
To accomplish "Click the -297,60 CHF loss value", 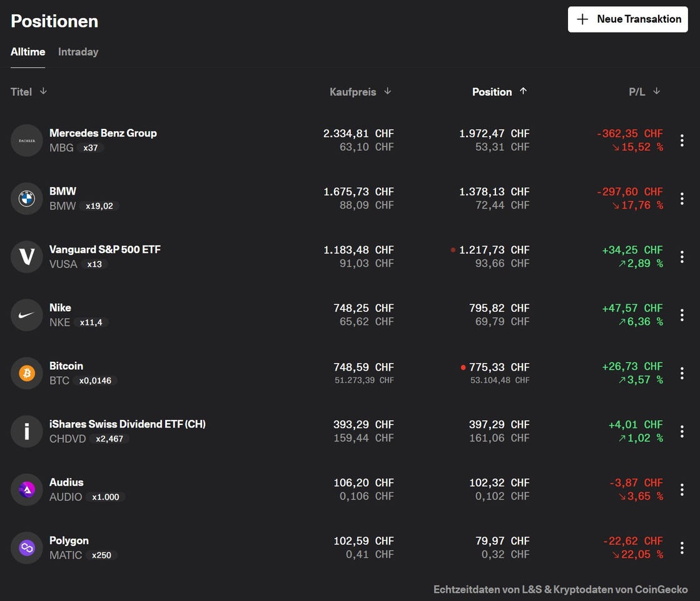I will (x=630, y=192).
